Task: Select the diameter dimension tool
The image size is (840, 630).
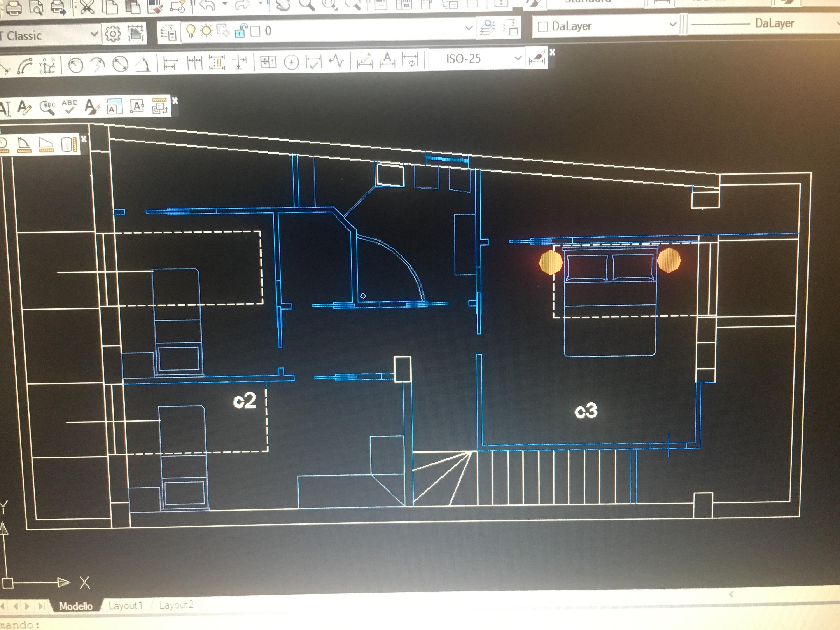Action: coord(120,64)
